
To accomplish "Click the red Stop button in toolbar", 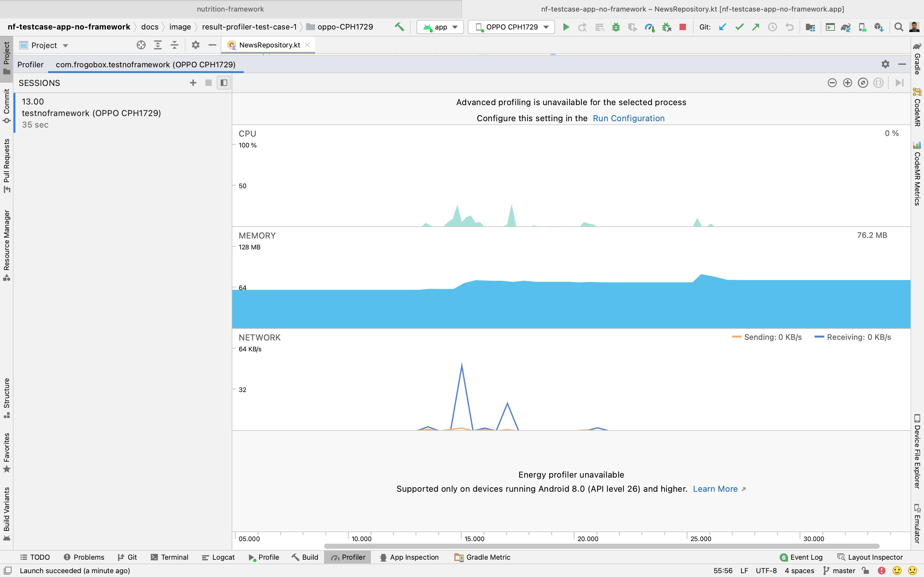I will click(x=683, y=27).
